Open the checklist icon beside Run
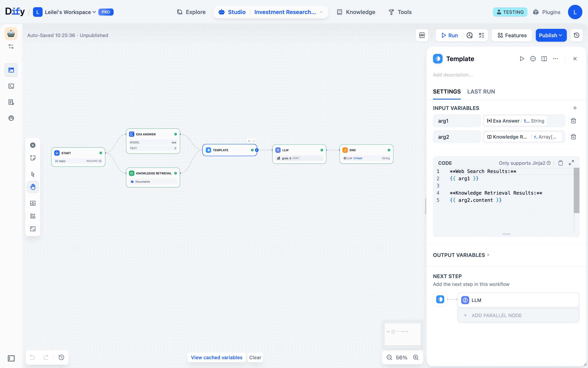Image resolution: width=588 pixels, height=368 pixels. click(x=482, y=35)
